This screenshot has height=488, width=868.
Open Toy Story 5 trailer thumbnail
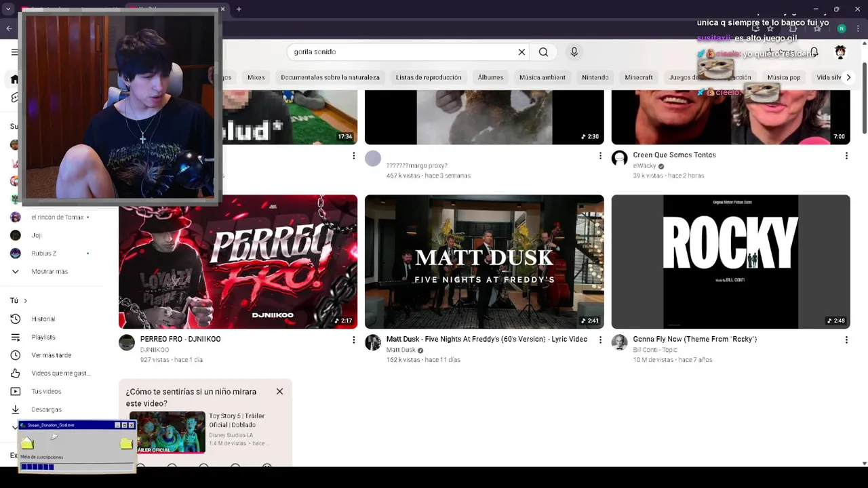coord(167,432)
